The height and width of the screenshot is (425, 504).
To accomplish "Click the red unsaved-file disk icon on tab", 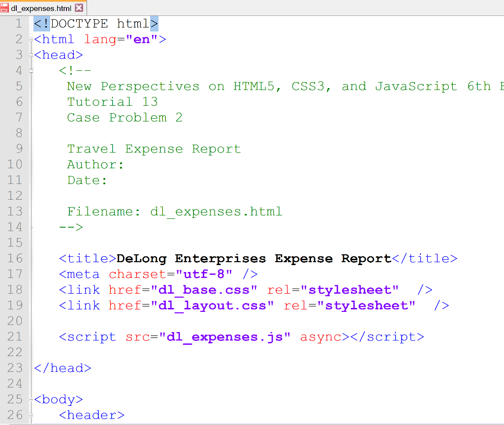I will (x=4, y=8).
